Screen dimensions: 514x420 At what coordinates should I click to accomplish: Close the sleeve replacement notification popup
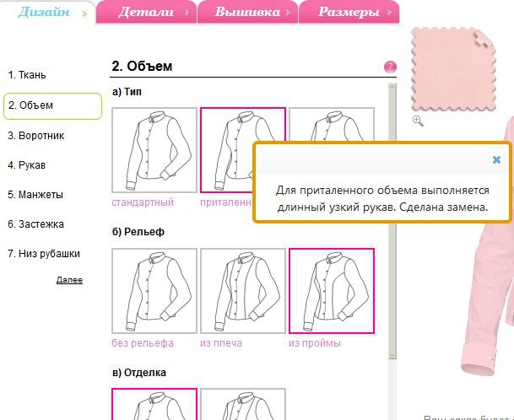click(496, 159)
